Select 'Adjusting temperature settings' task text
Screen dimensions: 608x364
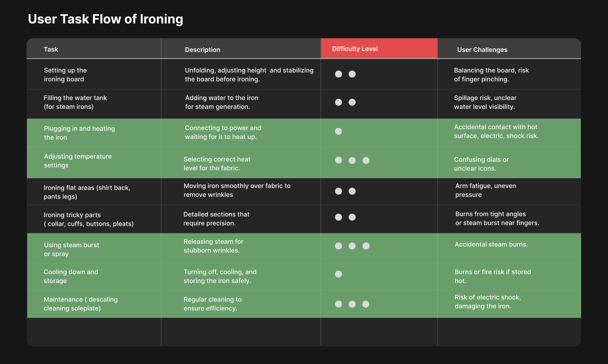point(78,161)
